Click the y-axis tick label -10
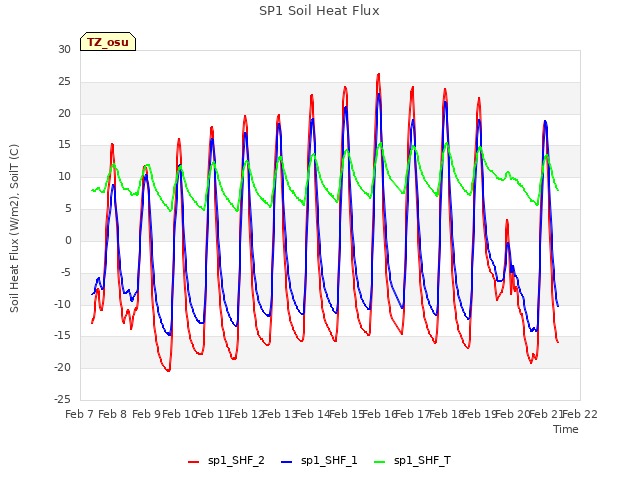Screen dimensions: 640x480 (63, 304)
